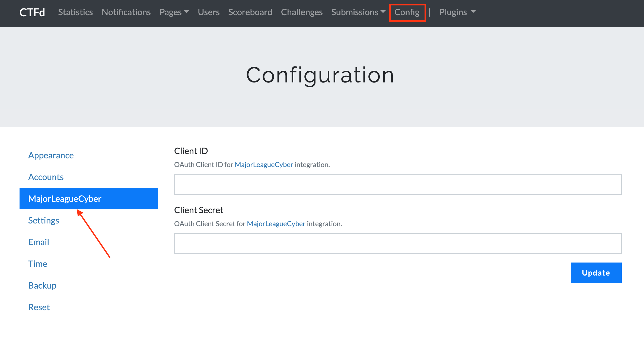Open the Reset tab
Image resolution: width=644 pixels, height=339 pixels.
tap(39, 307)
